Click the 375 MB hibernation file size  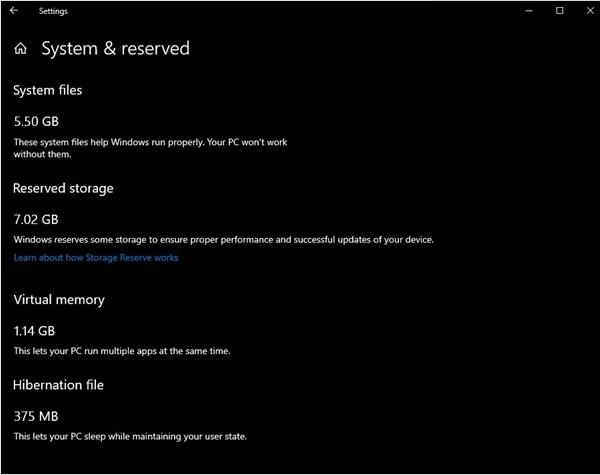tap(36, 416)
